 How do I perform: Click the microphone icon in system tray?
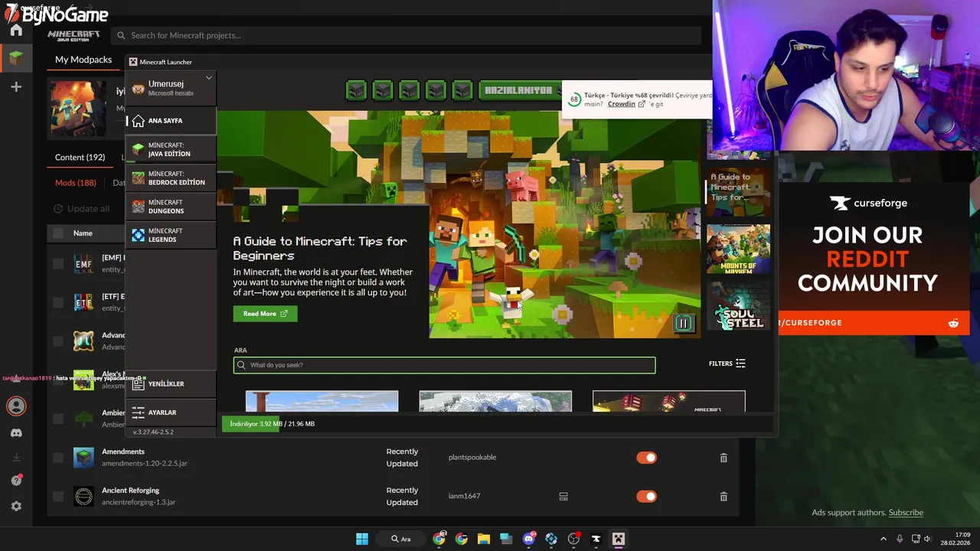tap(900, 539)
